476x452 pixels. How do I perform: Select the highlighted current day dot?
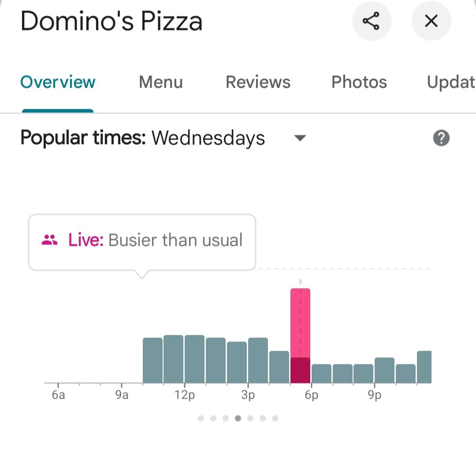[x=238, y=419]
